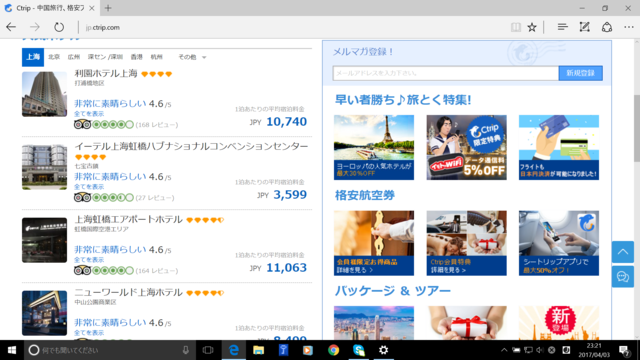Open the Hub lines icon
This screenshot has height=360, width=640.
[562, 27]
